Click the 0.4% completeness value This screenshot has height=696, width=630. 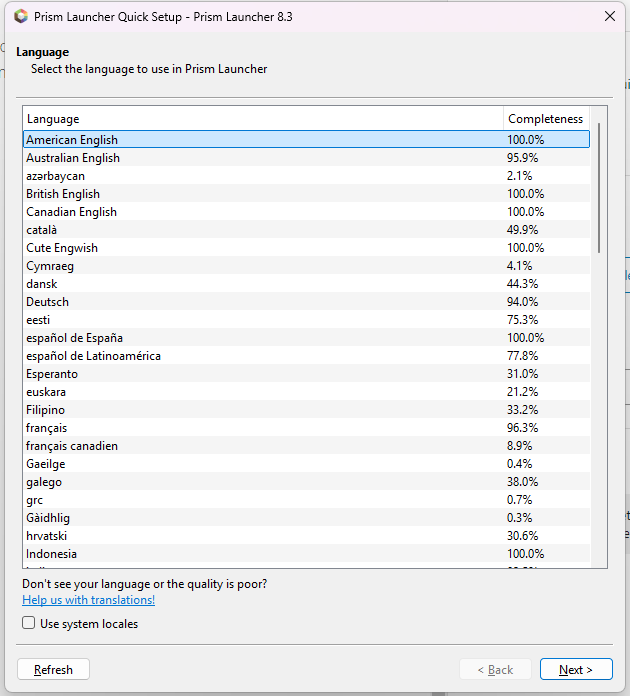[x=519, y=464]
